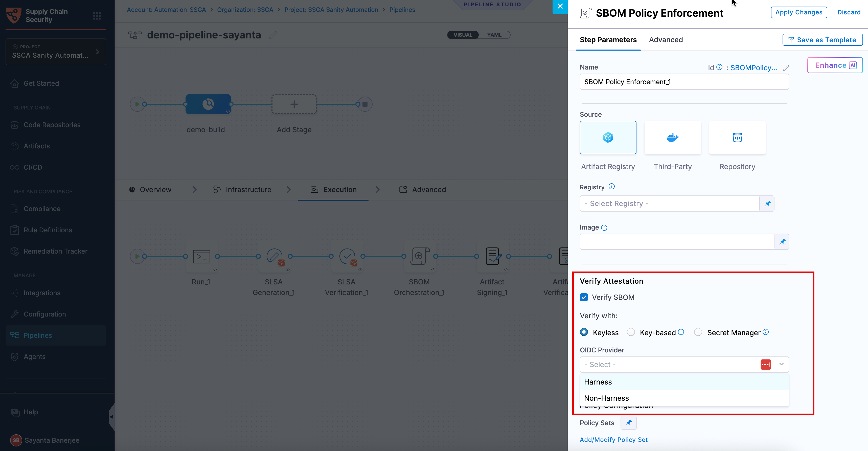Click the Secret Manager info icon

[x=766, y=332]
